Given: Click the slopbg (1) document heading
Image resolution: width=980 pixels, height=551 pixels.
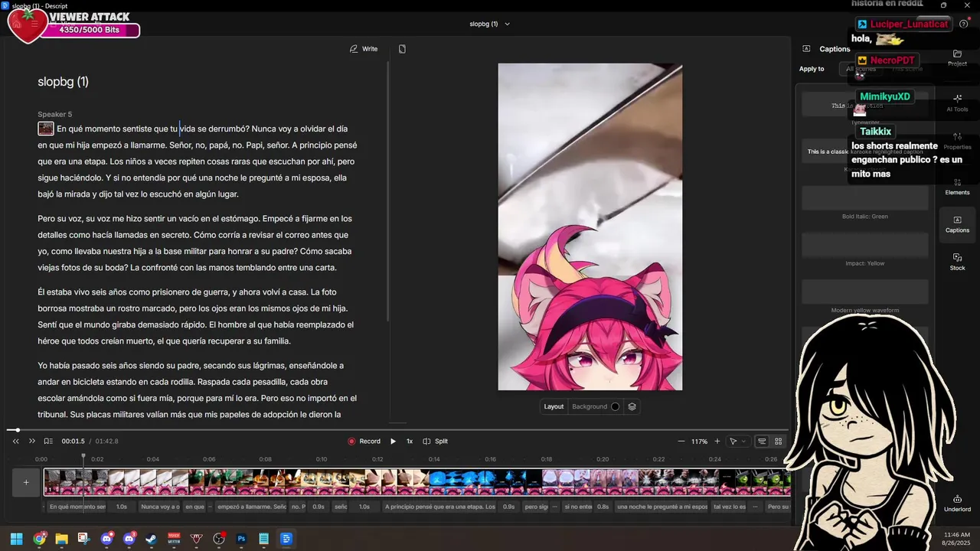Looking at the screenshot, I should pos(64,82).
